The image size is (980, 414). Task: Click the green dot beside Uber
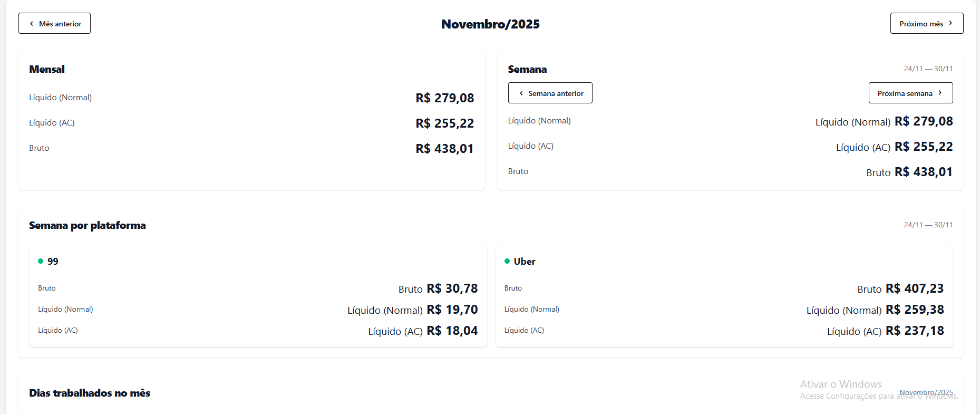pyautogui.click(x=507, y=261)
